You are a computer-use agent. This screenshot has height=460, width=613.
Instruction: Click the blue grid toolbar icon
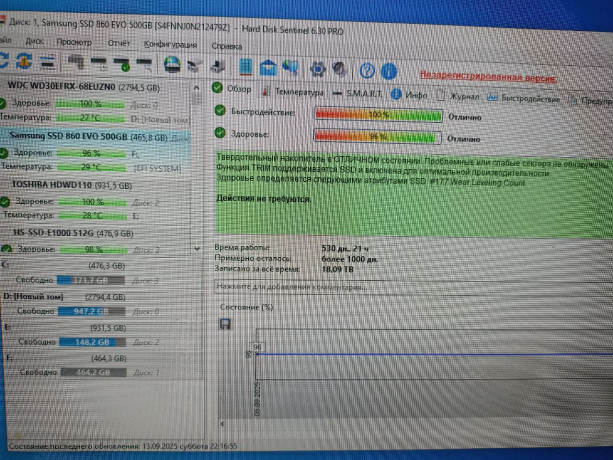(x=246, y=67)
